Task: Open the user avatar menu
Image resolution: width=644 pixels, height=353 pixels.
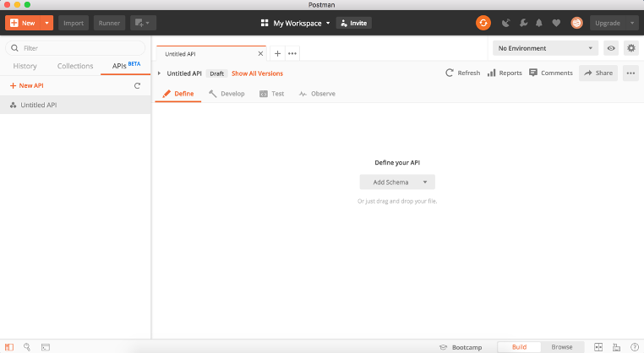Action: (x=576, y=23)
